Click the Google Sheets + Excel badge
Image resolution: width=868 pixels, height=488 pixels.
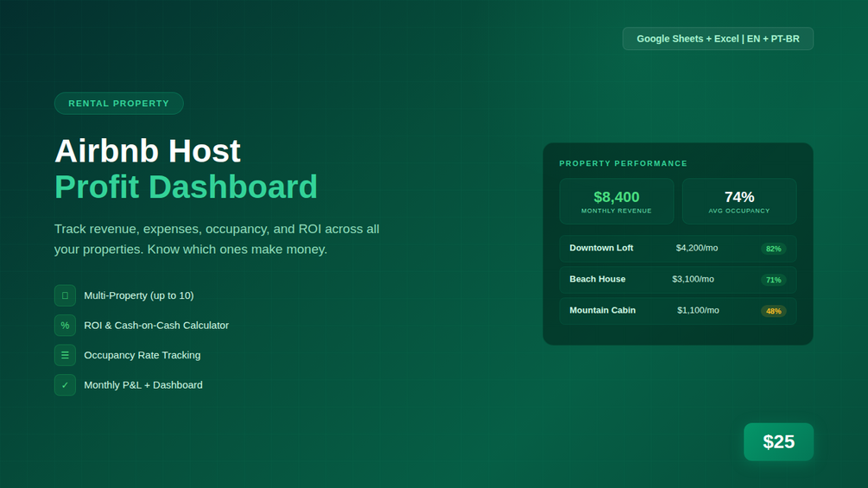tap(718, 39)
